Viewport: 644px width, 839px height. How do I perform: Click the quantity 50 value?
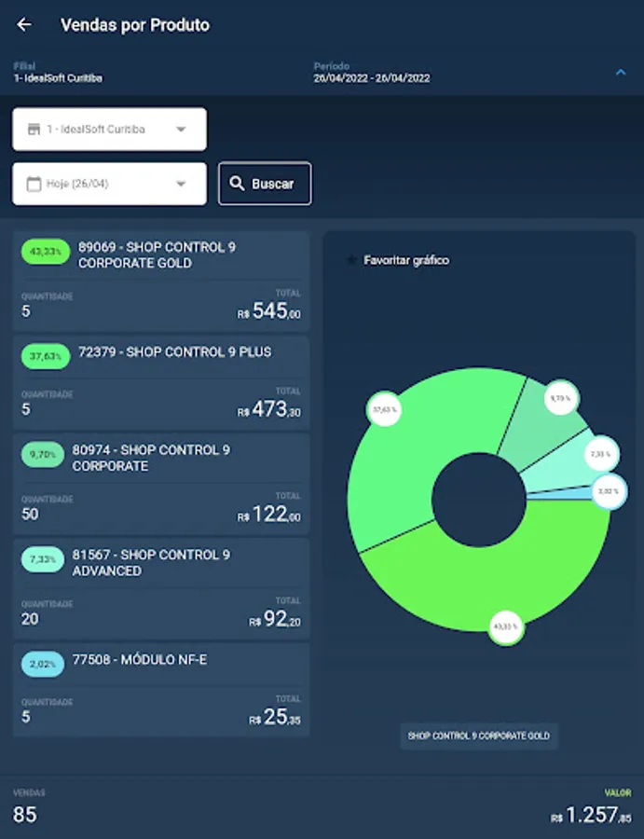click(x=30, y=515)
